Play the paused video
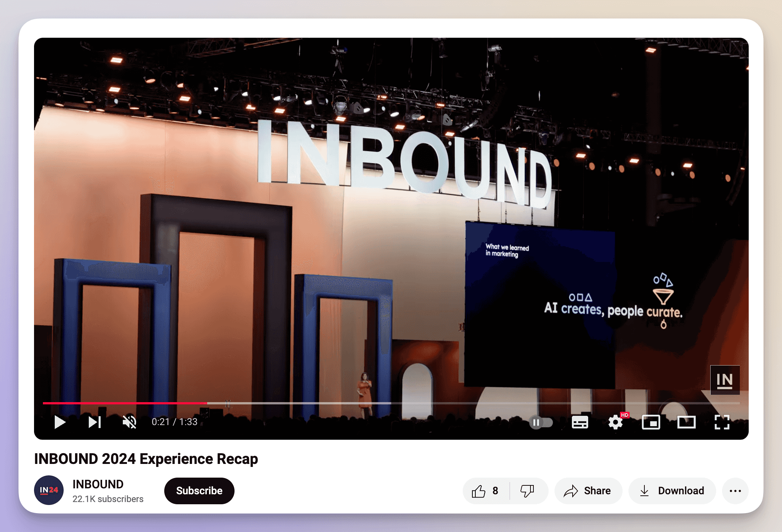This screenshot has width=782, height=532. pyautogui.click(x=60, y=422)
